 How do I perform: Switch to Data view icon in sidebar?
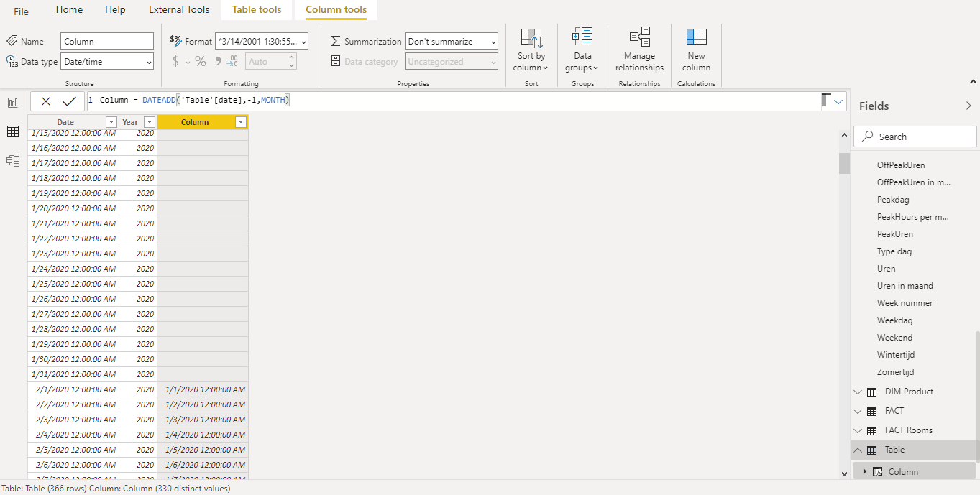[12, 131]
